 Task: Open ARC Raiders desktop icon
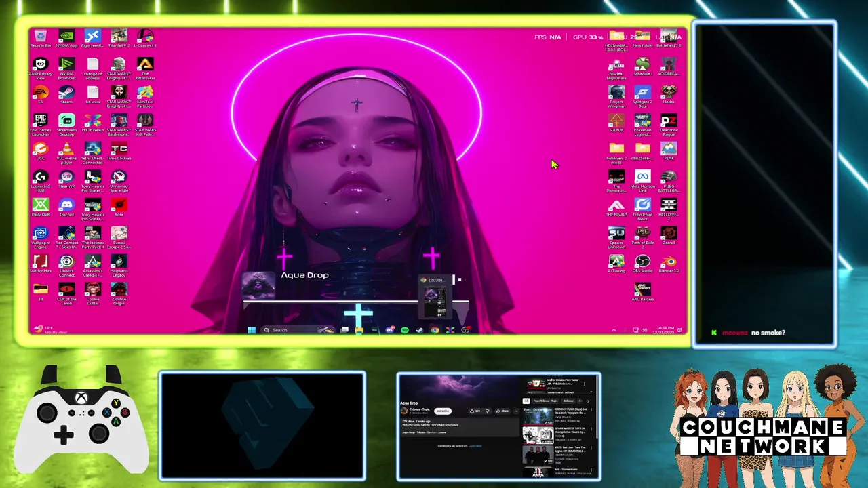(642, 292)
